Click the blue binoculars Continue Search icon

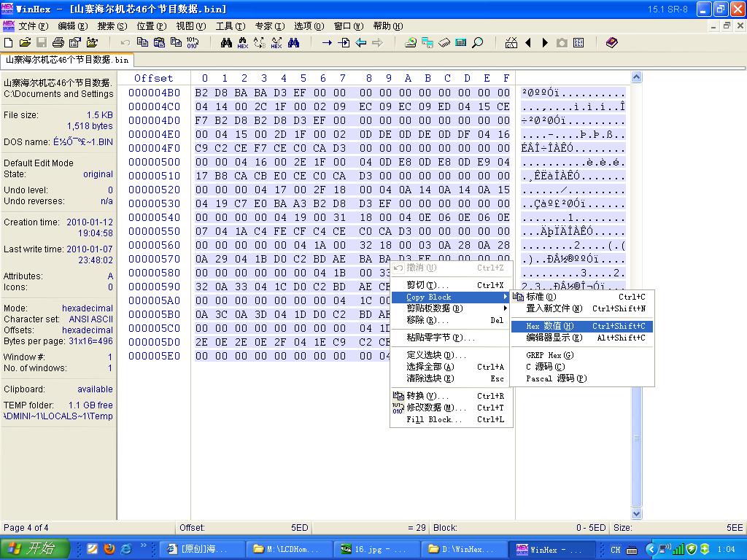click(x=293, y=43)
